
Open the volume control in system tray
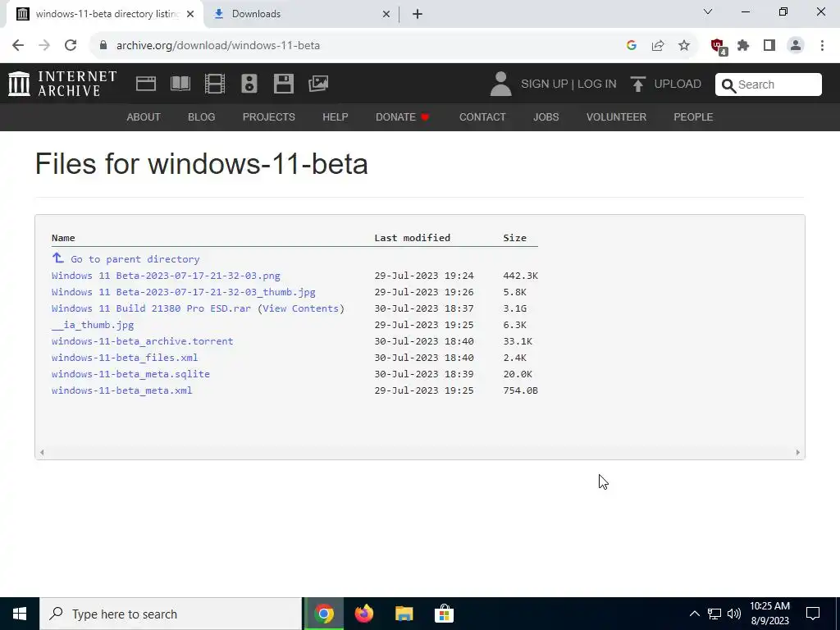point(734,614)
